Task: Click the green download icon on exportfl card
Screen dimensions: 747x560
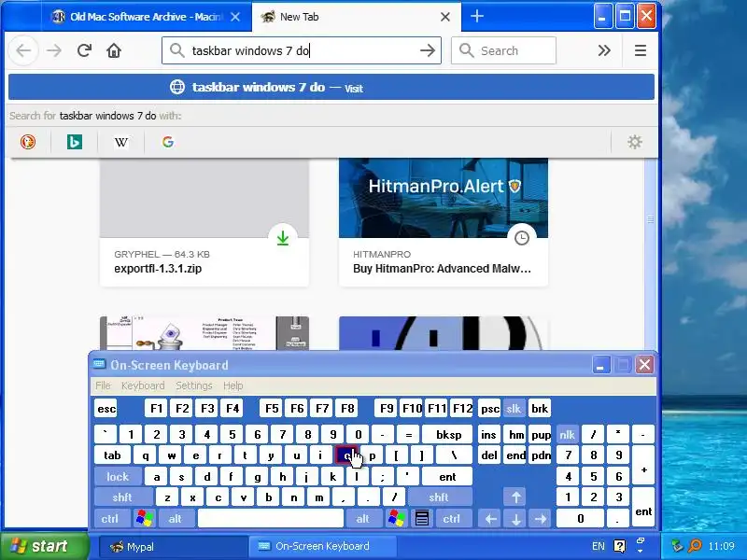Action: (x=283, y=238)
